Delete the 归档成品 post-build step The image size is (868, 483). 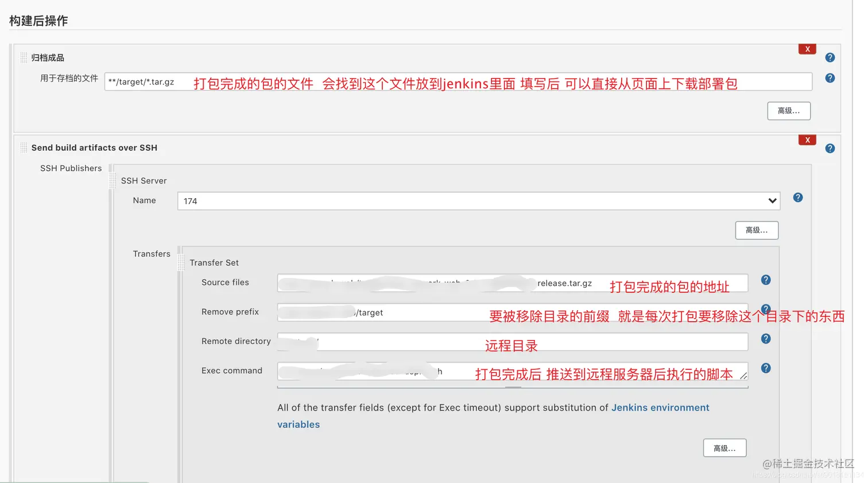coord(807,49)
